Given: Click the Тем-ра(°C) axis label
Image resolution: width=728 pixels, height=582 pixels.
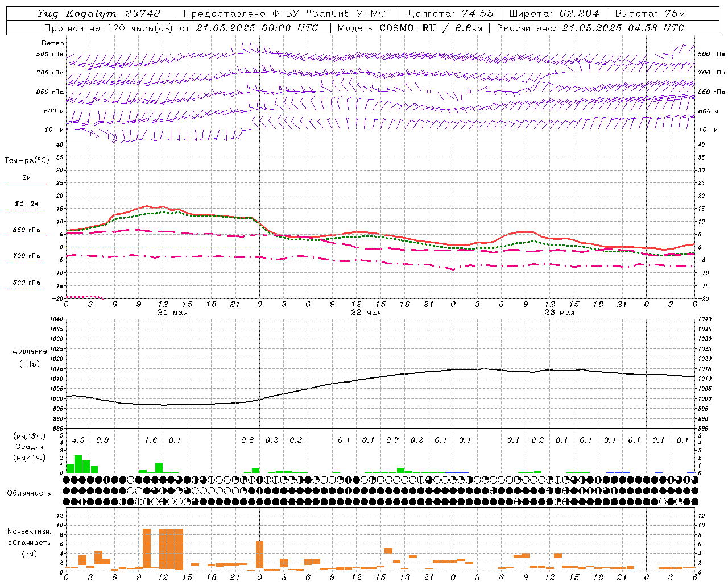Looking at the screenshot, I should click(x=27, y=161).
